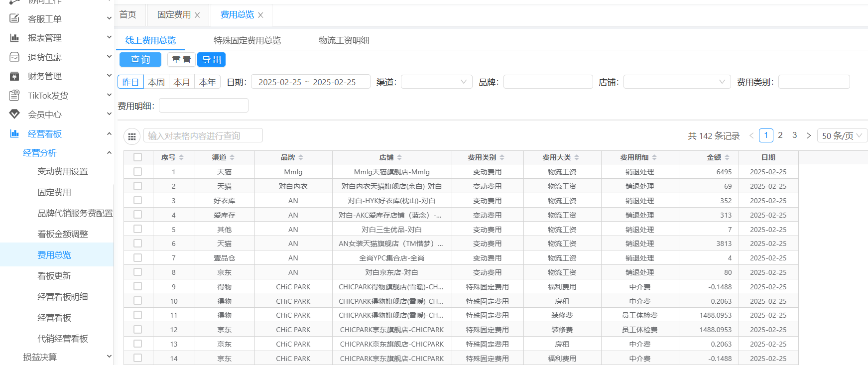
Task: Open the 渠道 dropdown
Action: 436,82
